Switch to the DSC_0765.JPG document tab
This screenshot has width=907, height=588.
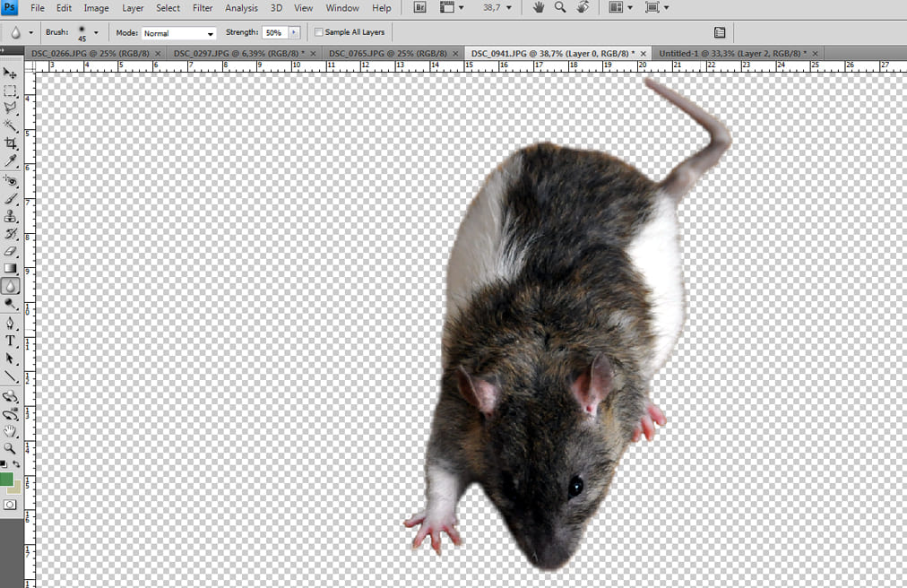(376, 54)
